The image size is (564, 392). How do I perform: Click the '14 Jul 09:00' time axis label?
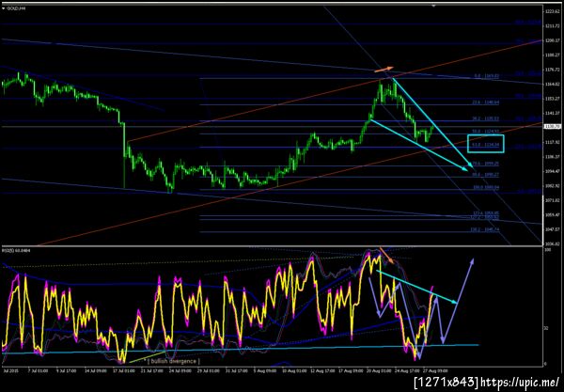(x=96, y=370)
